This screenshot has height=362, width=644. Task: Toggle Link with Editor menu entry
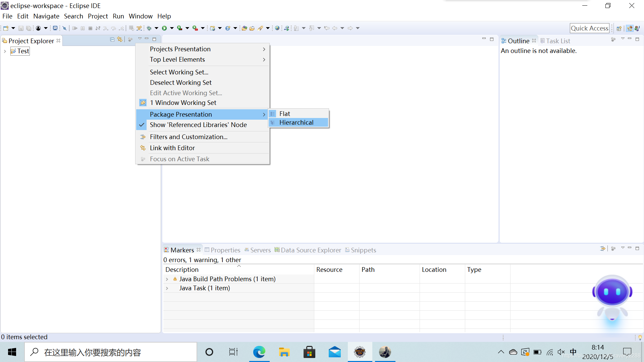pos(172,148)
